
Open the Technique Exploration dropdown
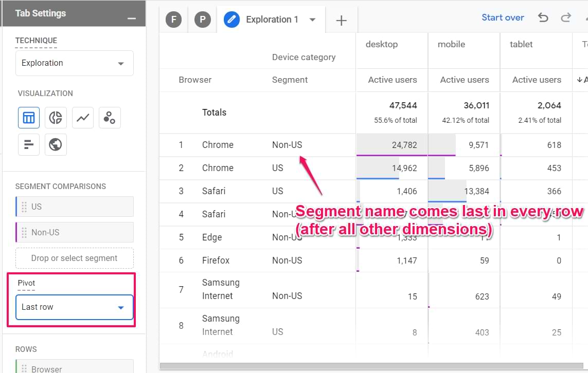pyautogui.click(x=74, y=63)
